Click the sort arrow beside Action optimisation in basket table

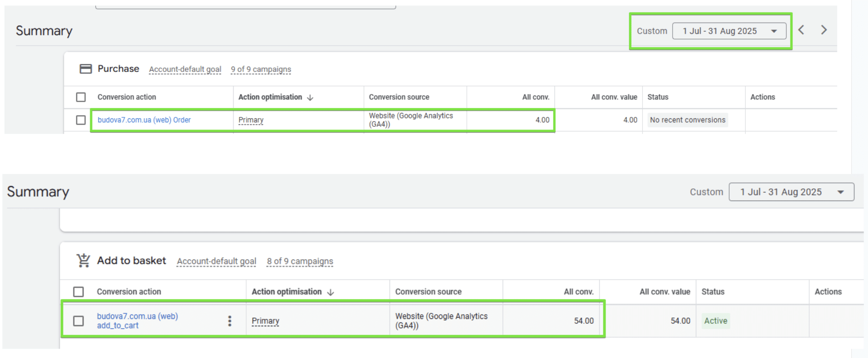(331, 292)
